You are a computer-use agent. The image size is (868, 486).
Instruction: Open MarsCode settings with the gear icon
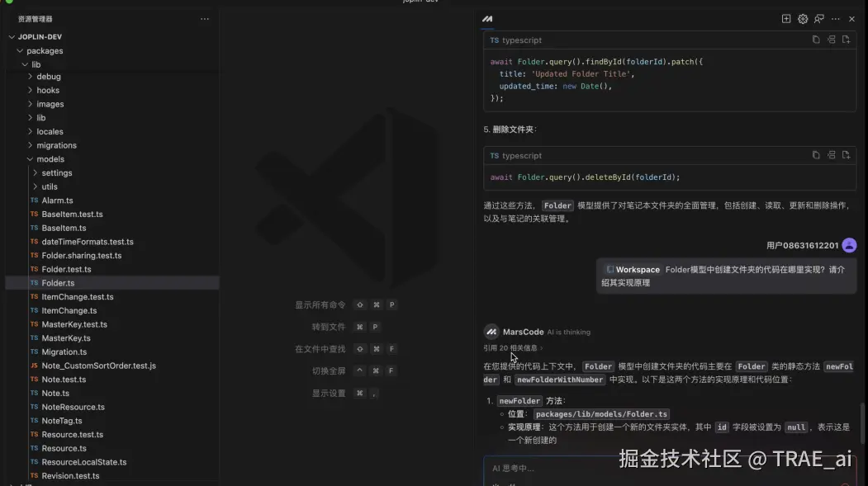[x=802, y=18]
